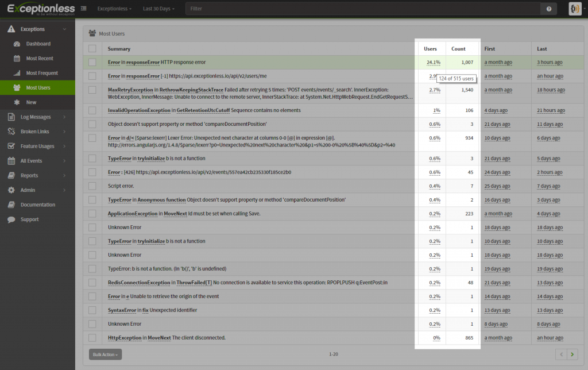Click the Users column header
Viewport: 588px width, 370px height.
click(x=430, y=49)
